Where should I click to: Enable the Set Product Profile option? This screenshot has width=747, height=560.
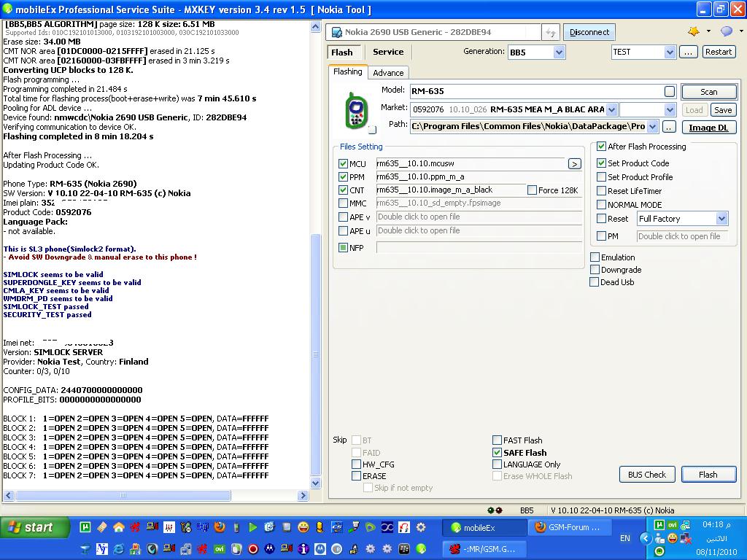[601, 176]
